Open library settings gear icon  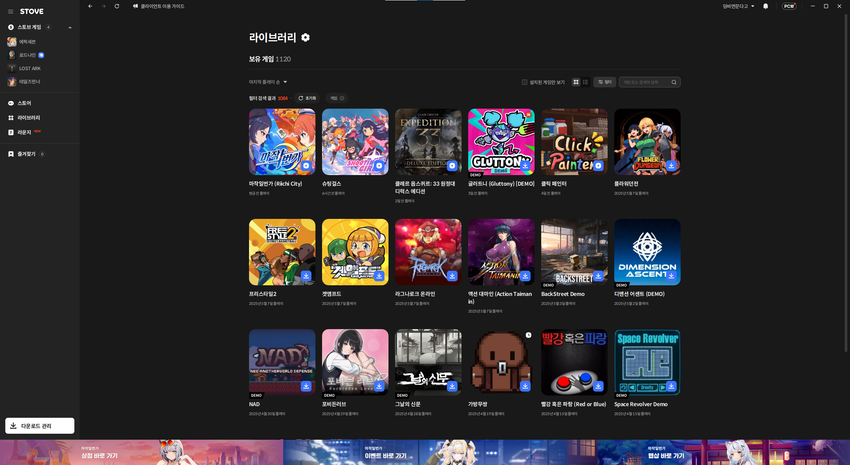[x=305, y=37]
